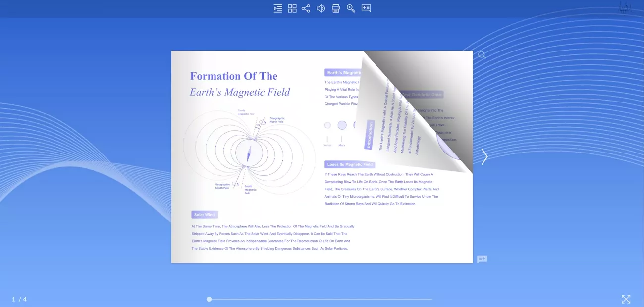Click the Earth's Magnetic Field subtitle

[240, 92]
